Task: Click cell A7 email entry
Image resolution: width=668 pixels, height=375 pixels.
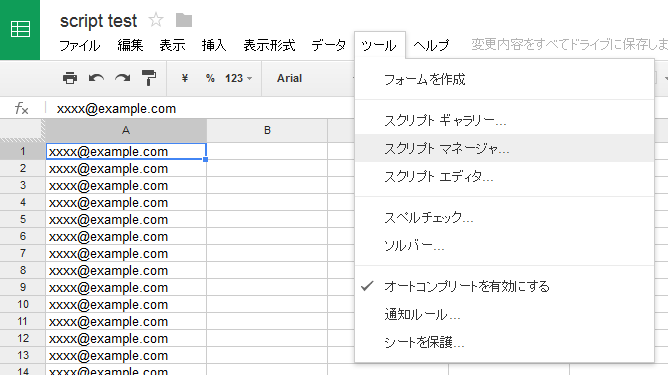Action: [126, 254]
